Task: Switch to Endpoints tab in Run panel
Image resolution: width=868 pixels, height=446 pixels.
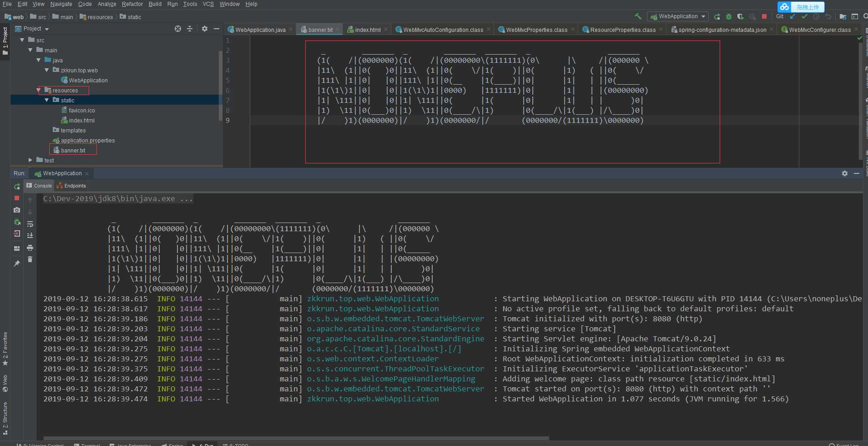Action: pos(71,186)
